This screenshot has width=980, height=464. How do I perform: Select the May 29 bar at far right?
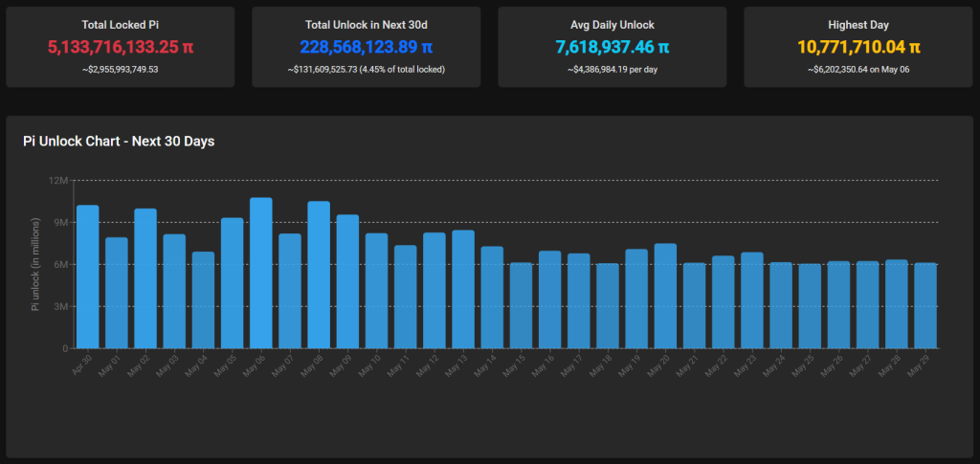point(925,305)
